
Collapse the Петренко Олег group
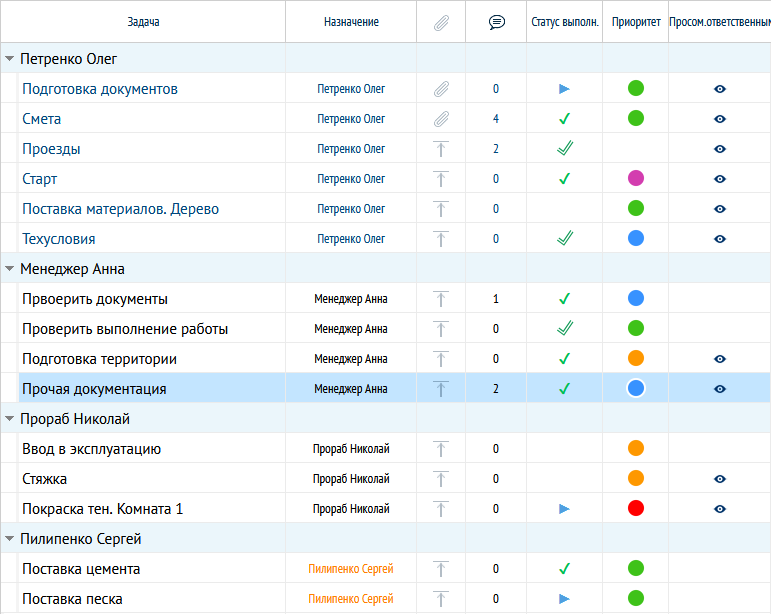coord(9,58)
